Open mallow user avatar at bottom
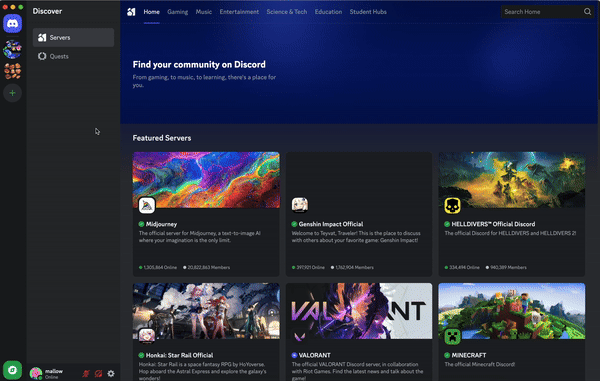Image resolution: width=600 pixels, height=381 pixels. coord(36,373)
